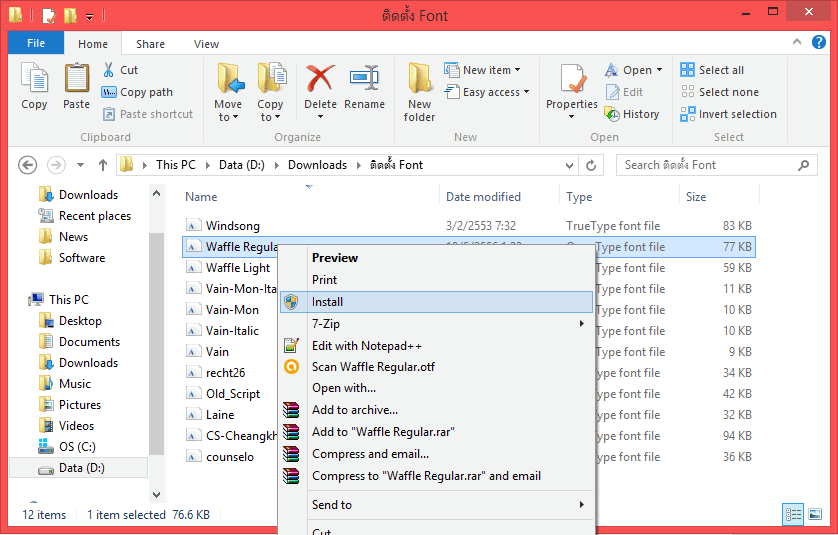
Task: Customize Quick Access Toolbar dropdown
Action: pos(90,17)
